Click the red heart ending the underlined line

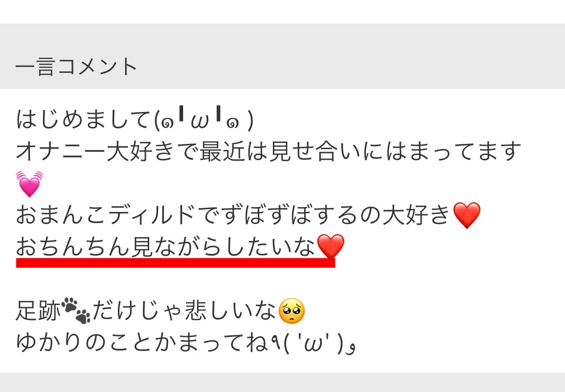click(330, 246)
